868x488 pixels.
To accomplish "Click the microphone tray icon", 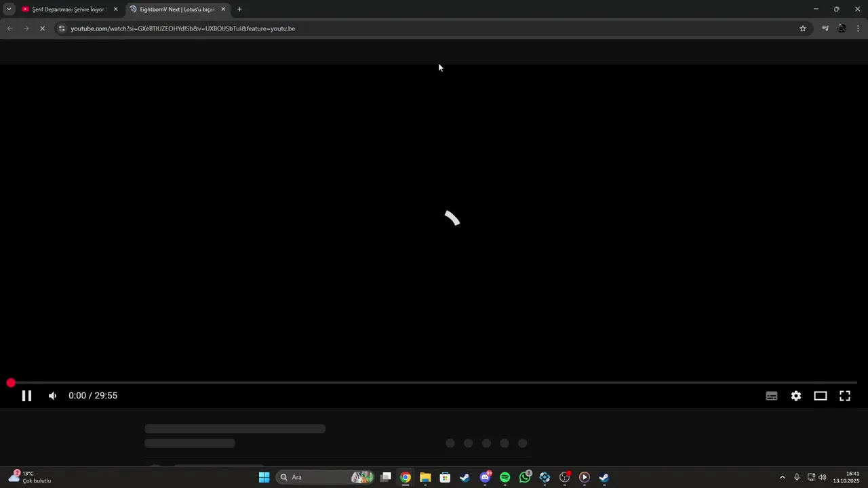I will pyautogui.click(x=797, y=477).
